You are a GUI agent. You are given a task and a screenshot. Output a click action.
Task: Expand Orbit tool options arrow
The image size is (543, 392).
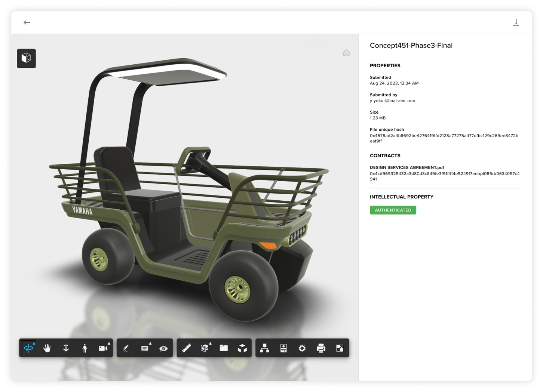pos(34,343)
